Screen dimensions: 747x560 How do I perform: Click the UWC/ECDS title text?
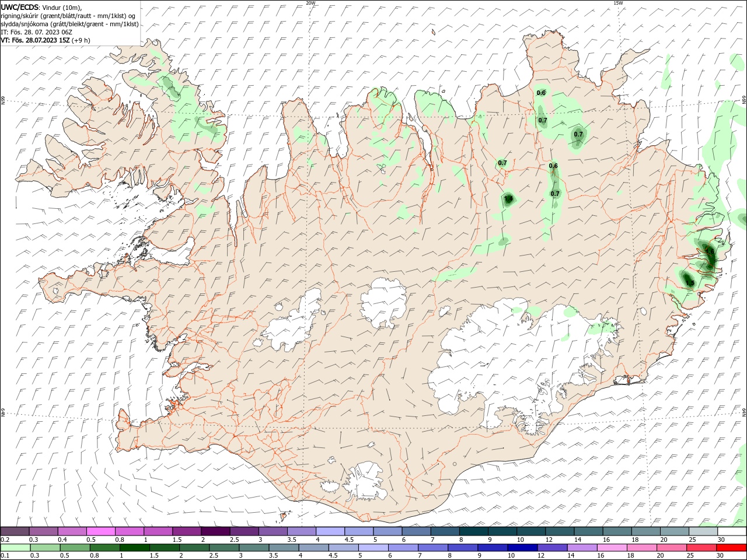click(21, 7)
